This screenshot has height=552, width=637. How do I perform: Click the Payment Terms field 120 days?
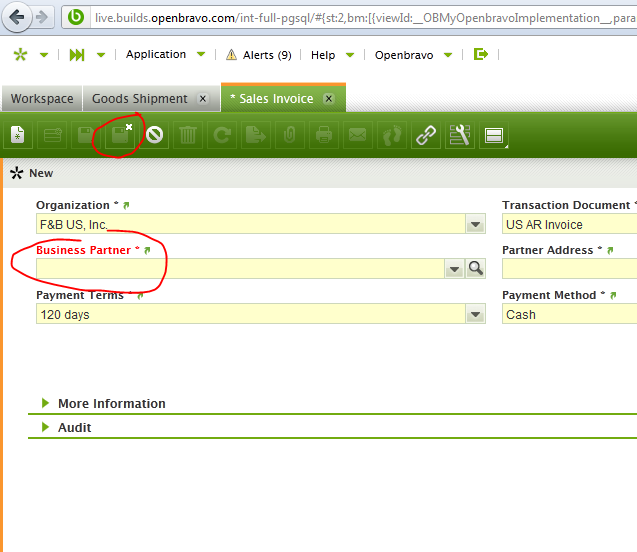tap(251, 314)
